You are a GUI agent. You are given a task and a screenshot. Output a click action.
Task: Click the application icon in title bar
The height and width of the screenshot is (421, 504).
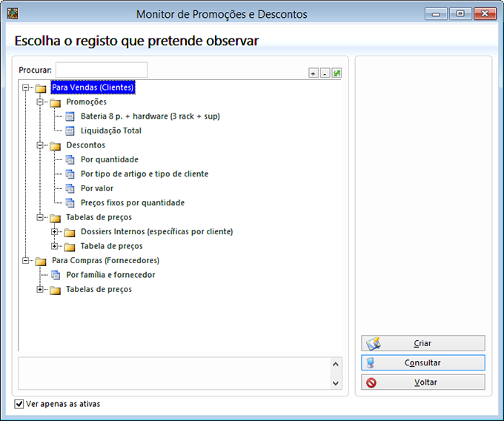13,13
